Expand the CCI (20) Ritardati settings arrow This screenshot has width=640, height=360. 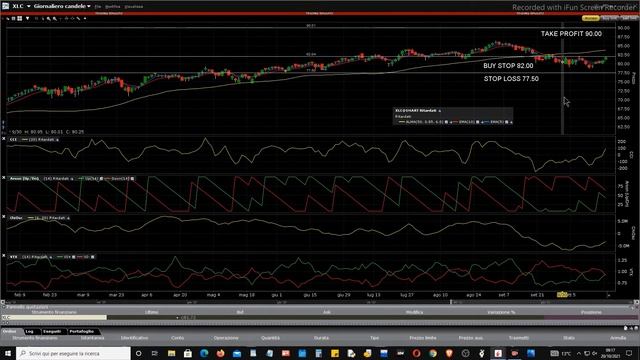[57, 140]
